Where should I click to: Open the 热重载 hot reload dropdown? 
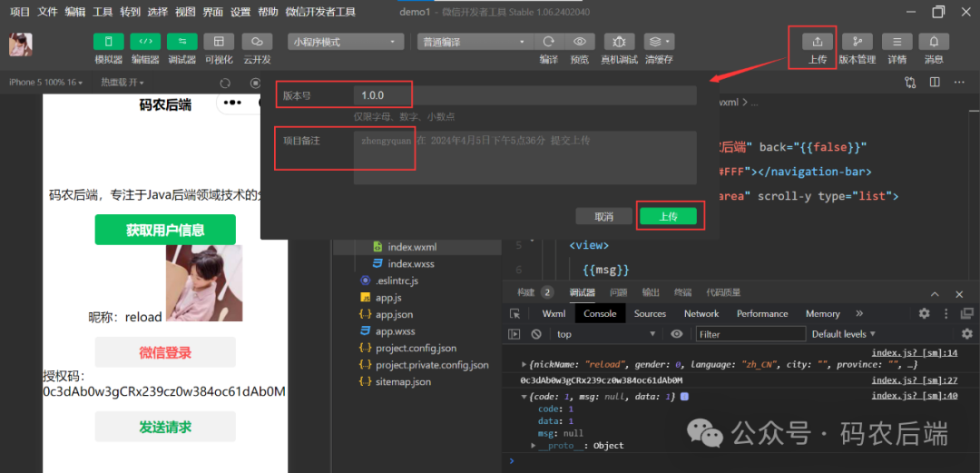122,83
